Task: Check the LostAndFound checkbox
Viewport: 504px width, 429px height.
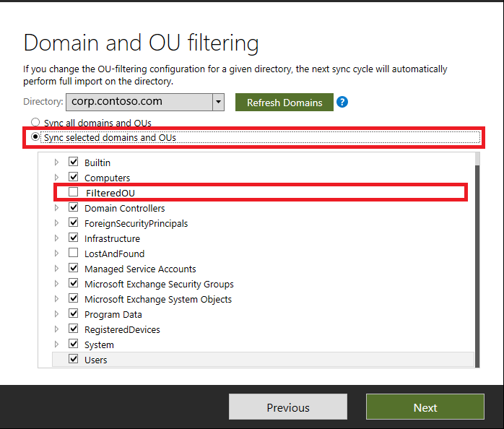Action: (x=73, y=253)
